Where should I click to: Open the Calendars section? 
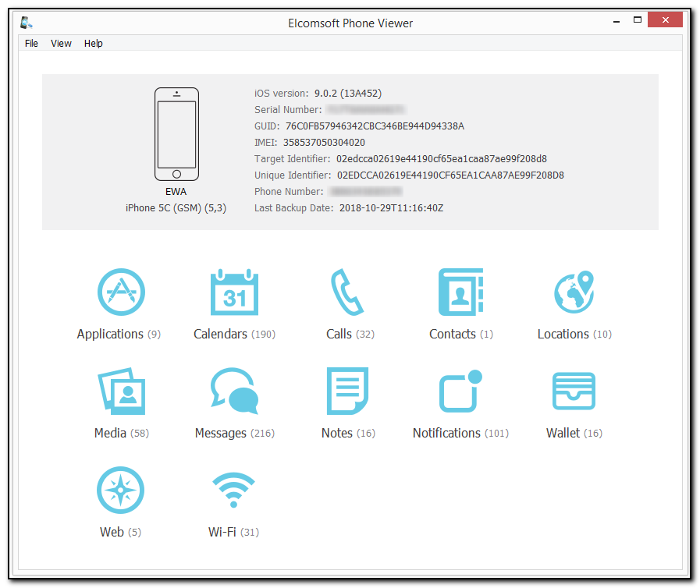(x=233, y=292)
